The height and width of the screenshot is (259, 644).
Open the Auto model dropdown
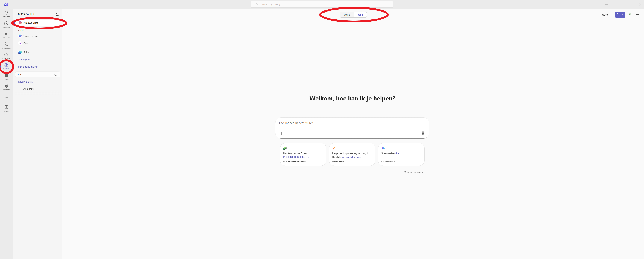tap(606, 14)
